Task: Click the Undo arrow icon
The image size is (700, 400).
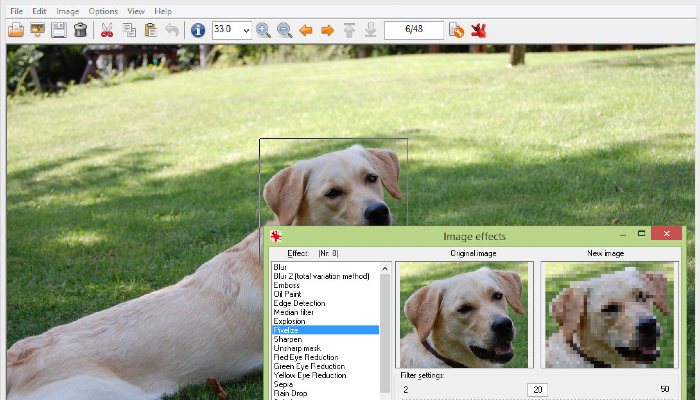Action: pos(172,30)
